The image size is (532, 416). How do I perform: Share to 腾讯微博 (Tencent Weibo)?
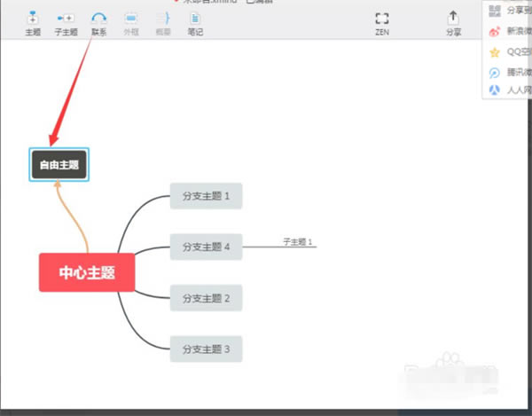tap(507, 71)
